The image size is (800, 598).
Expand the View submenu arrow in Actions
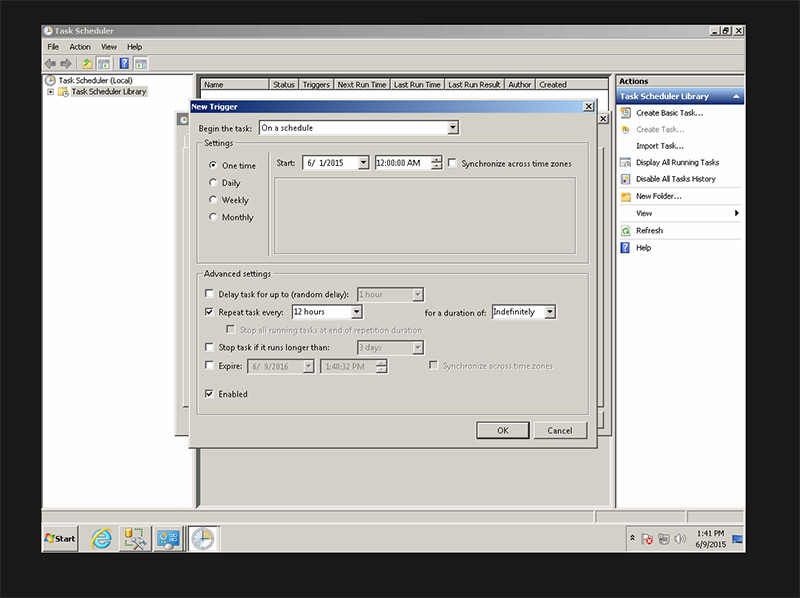pyautogui.click(x=736, y=213)
